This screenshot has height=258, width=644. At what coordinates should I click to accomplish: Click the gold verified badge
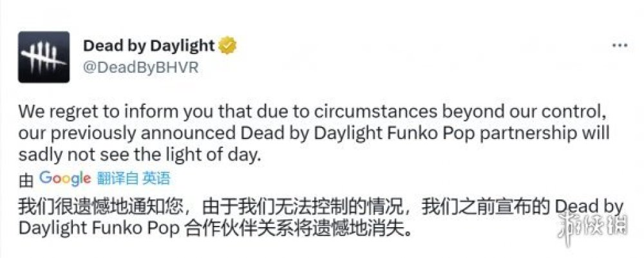coord(227,46)
